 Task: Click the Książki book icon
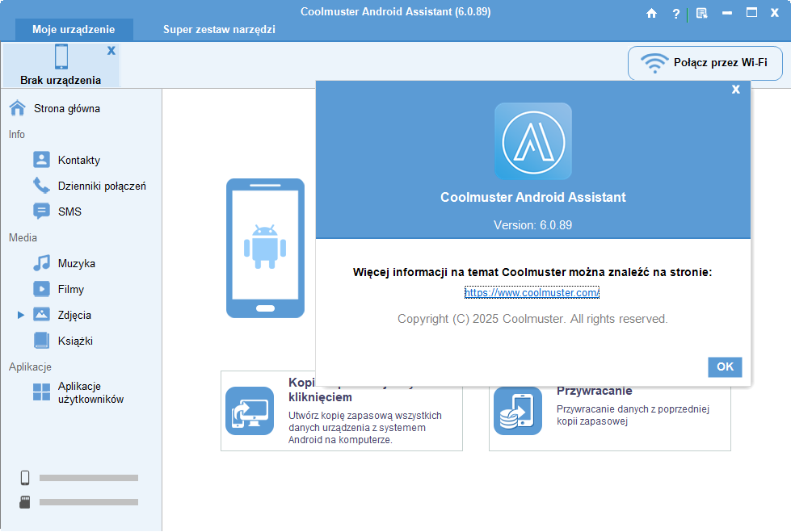(x=41, y=341)
